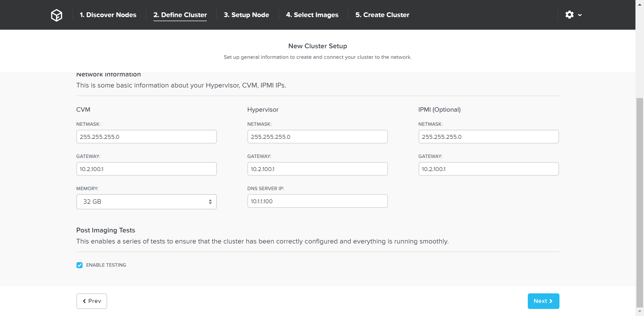Image resolution: width=644 pixels, height=316 pixels.
Task: Click the down arrow on the Memory selector
Action: click(x=210, y=203)
